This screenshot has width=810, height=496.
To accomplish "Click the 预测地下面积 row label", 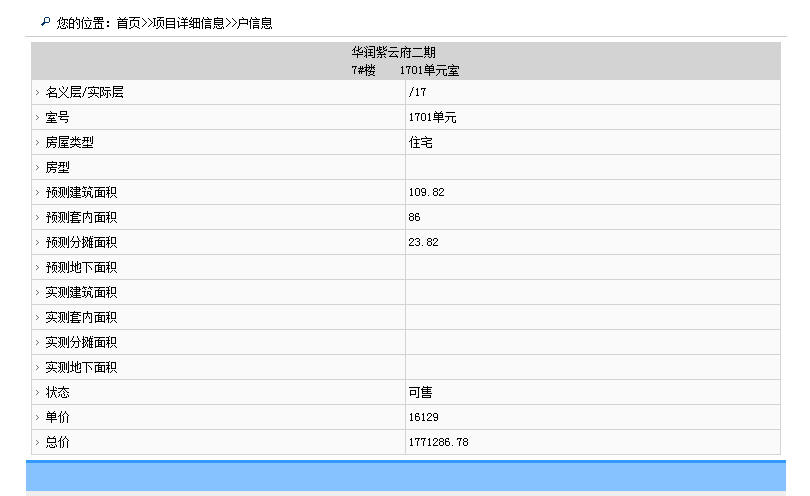I will (82, 268).
